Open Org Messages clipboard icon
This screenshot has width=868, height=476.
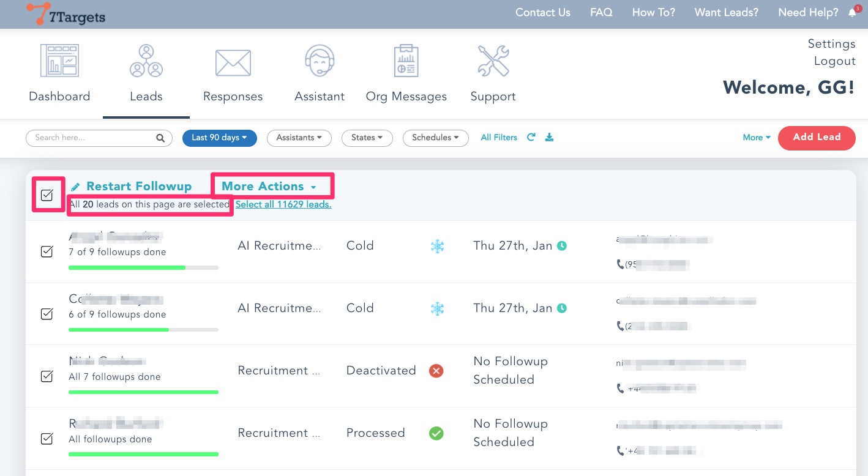(406, 61)
